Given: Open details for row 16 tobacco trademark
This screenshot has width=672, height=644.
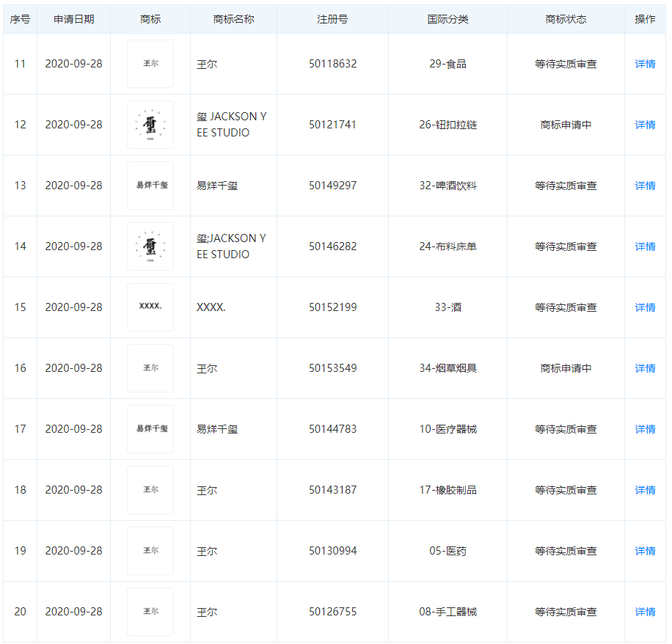Looking at the screenshot, I should [645, 368].
